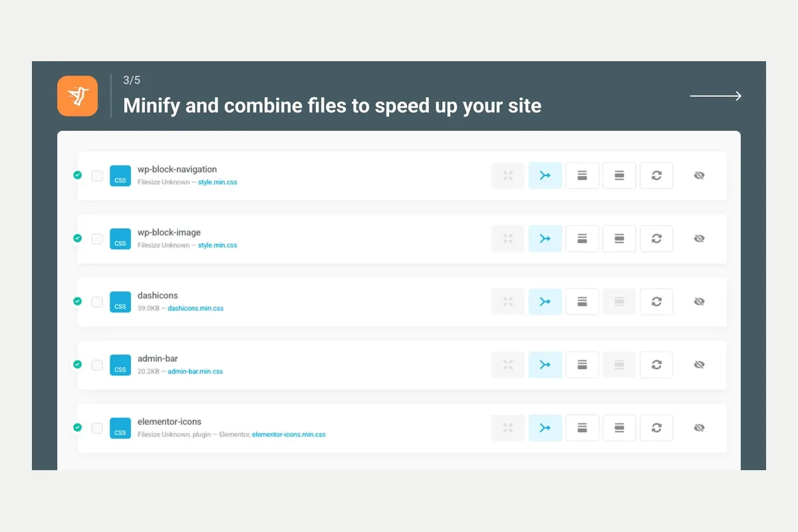The height and width of the screenshot is (532, 798).
Task: Click the Inline CSS icon for elementor-icons
Action: [619, 428]
